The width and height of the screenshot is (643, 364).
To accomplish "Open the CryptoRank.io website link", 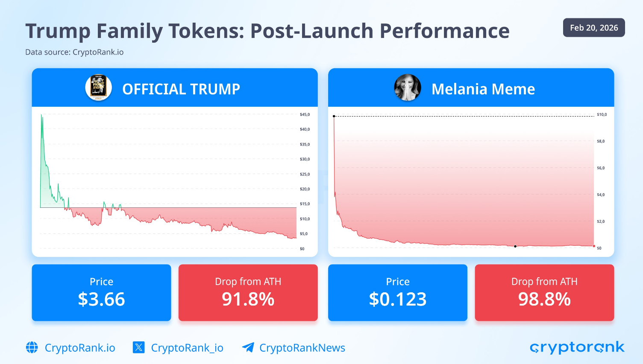I will tap(80, 348).
